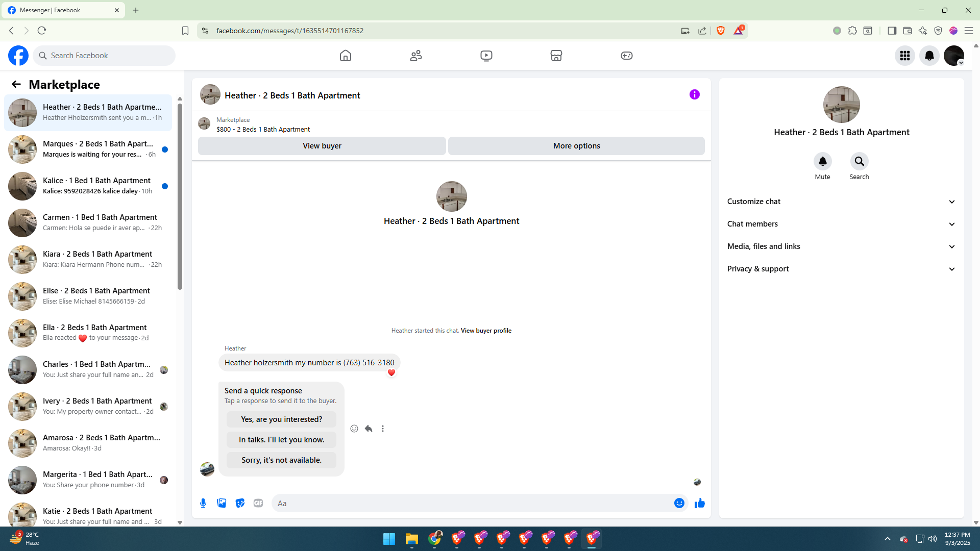Expand Media, files and links section

coord(841,246)
